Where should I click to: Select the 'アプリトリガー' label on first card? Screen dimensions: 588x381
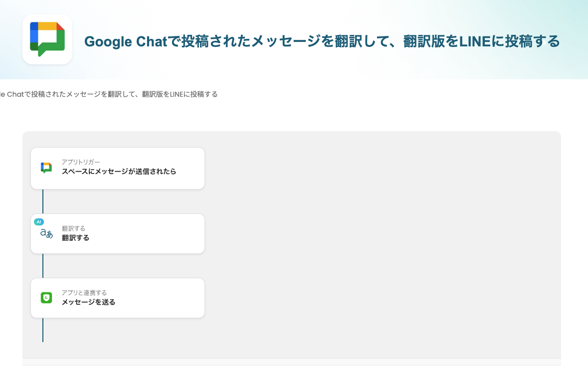81,162
